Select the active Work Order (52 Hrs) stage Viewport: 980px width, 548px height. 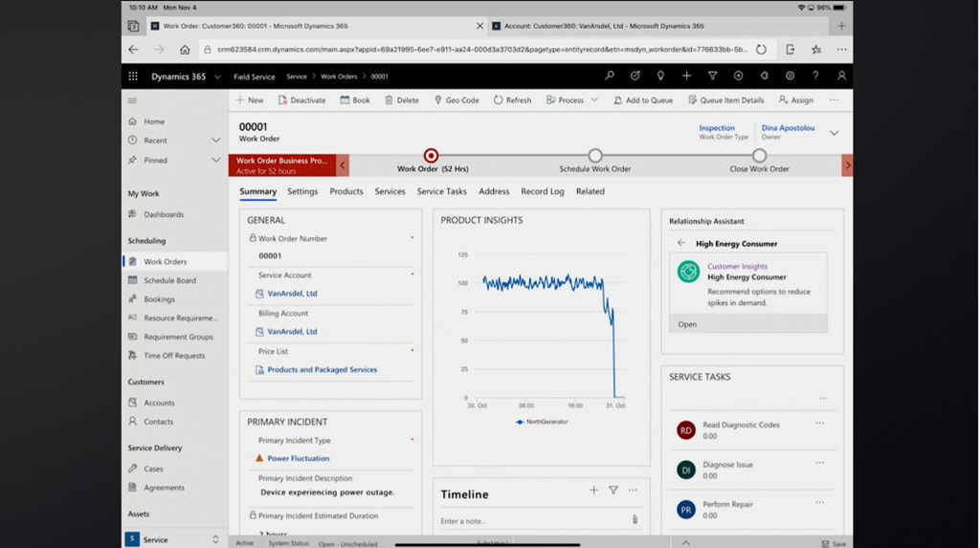coord(431,156)
